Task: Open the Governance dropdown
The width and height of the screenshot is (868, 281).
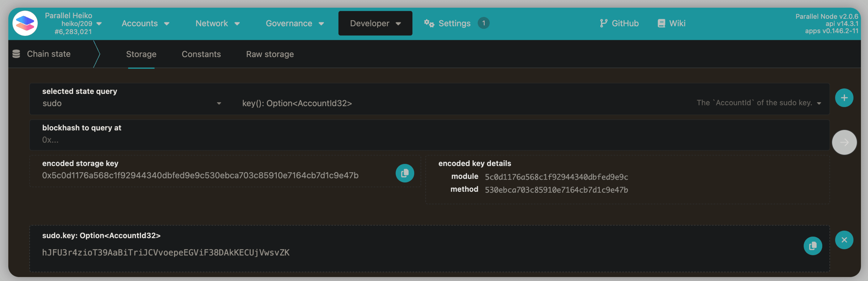Action: (295, 23)
